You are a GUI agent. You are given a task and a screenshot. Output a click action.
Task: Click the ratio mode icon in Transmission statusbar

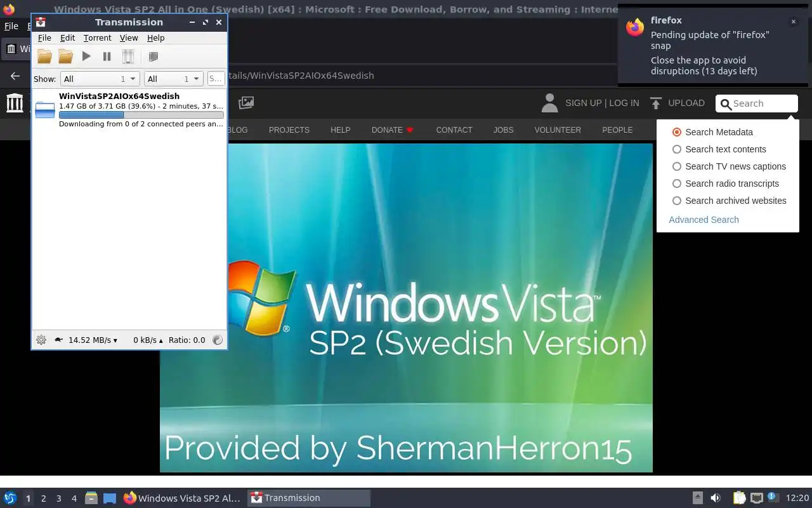[218, 340]
